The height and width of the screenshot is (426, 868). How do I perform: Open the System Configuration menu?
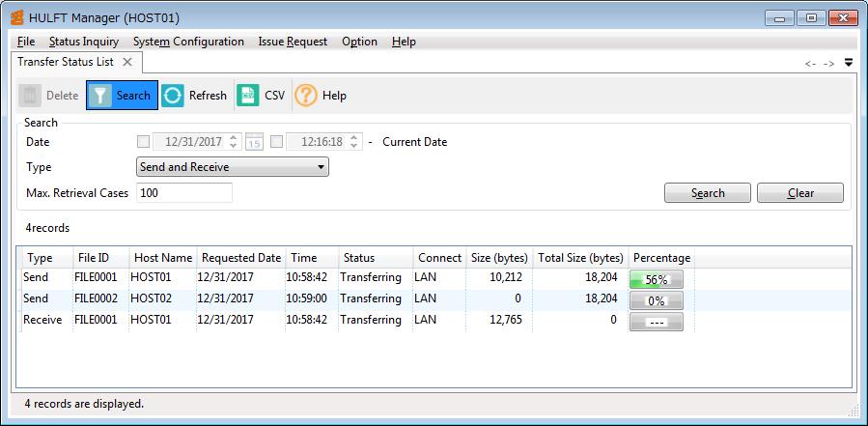[x=189, y=42]
